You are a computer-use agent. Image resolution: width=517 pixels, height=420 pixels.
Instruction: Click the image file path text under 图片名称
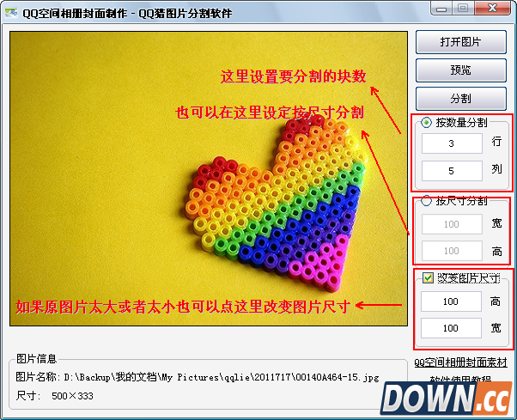pyautogui.click(x=222, y=377)
